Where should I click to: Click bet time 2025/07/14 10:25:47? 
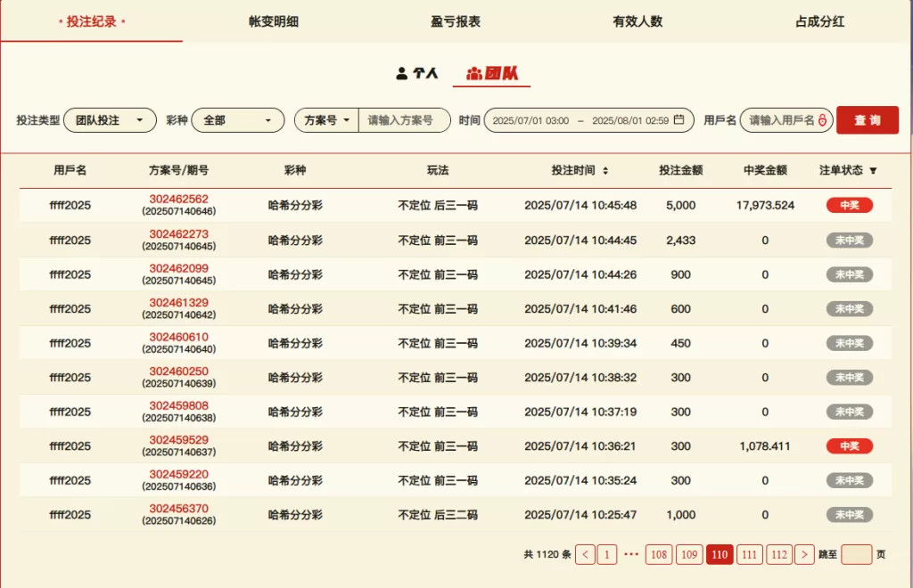coord(580,515)
